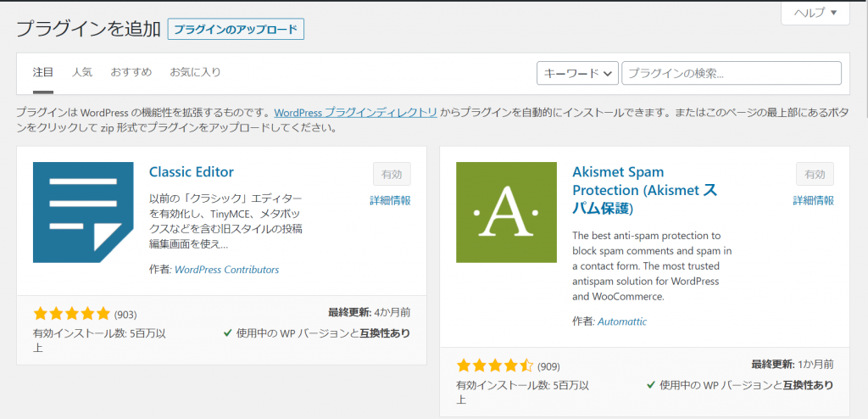The image size is (868, 419).
Task: Open the WordPress プラグインディレクトリ link
Action: point(356,113)
